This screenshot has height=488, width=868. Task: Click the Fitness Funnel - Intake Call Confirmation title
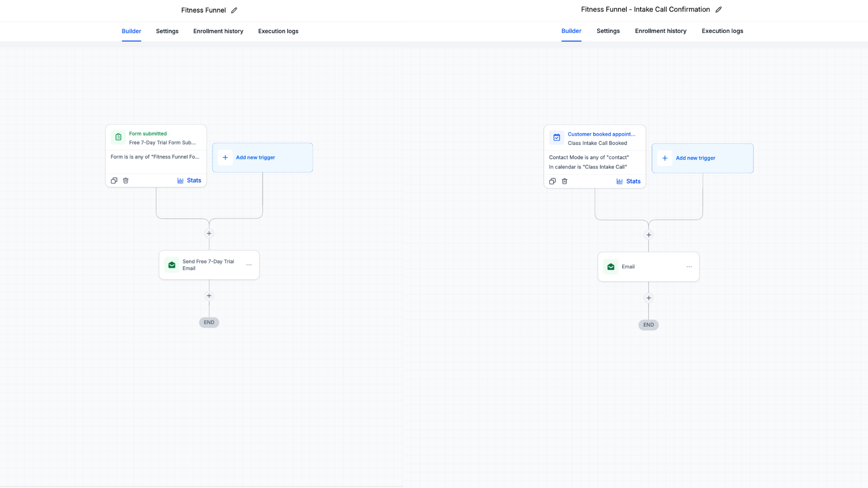(646, 9)
